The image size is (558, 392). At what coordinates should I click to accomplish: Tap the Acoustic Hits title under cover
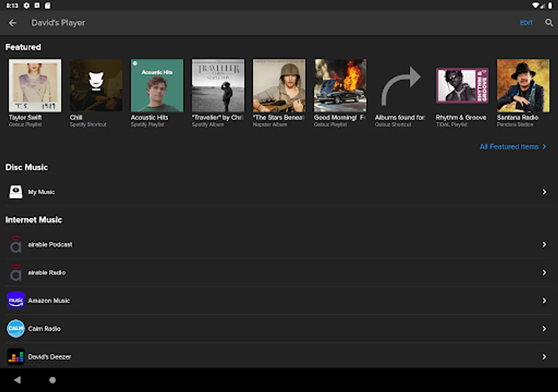click(150, 118)
